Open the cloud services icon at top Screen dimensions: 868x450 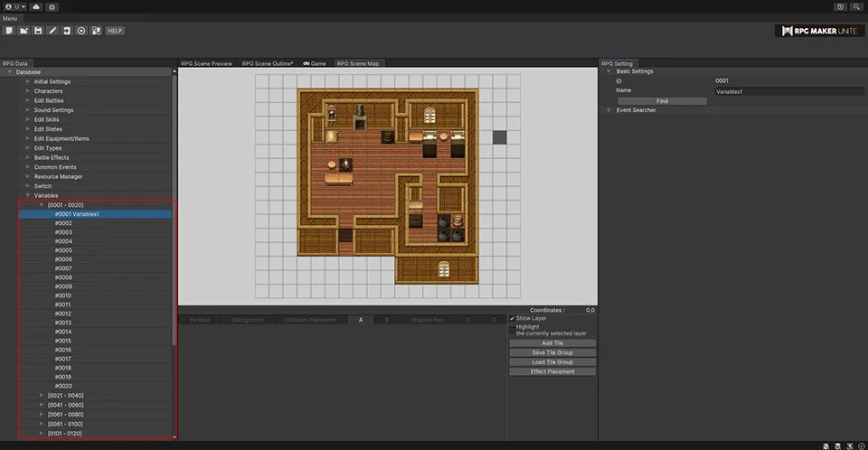coord(35,7)
